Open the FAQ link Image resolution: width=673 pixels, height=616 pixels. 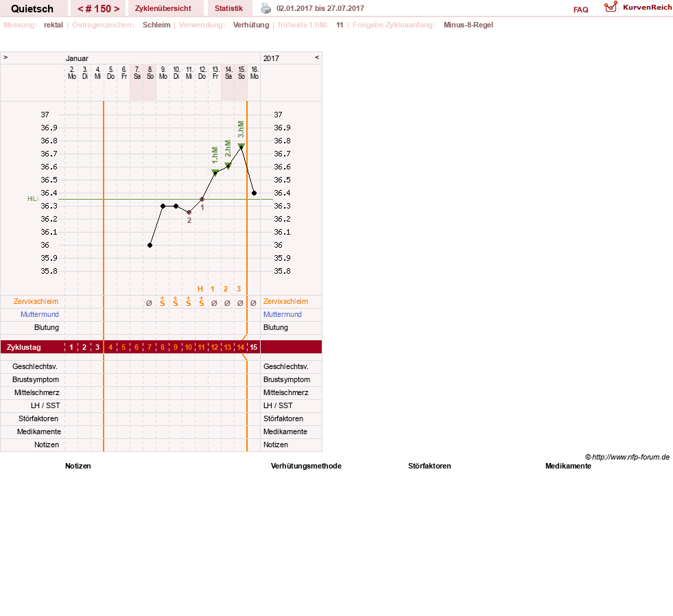coord(580,10)
